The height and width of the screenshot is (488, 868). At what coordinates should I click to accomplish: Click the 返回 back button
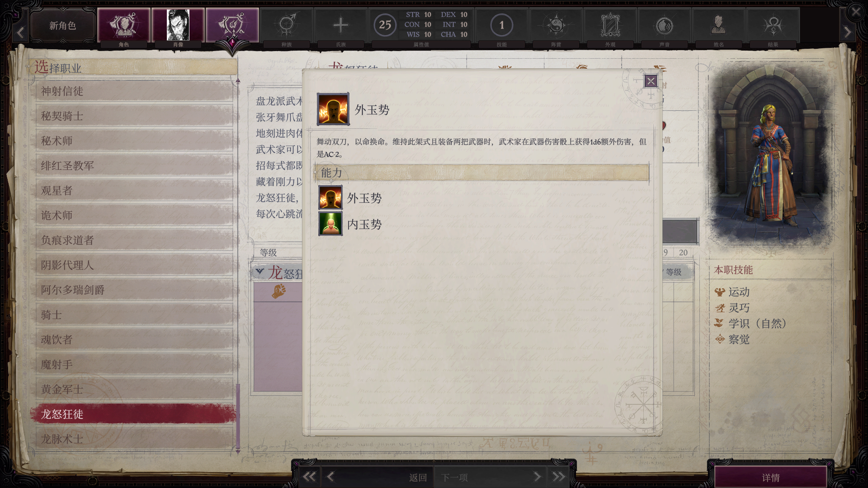pos(418,477)
